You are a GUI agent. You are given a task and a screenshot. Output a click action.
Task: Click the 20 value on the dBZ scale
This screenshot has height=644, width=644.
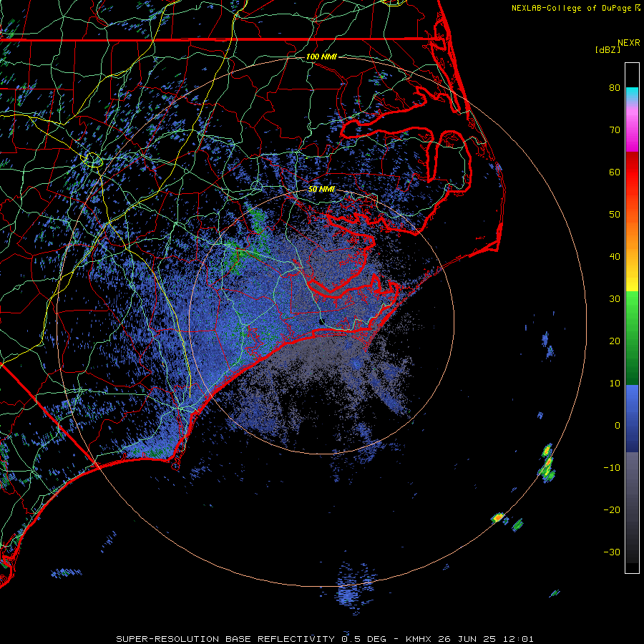[615, 341]
